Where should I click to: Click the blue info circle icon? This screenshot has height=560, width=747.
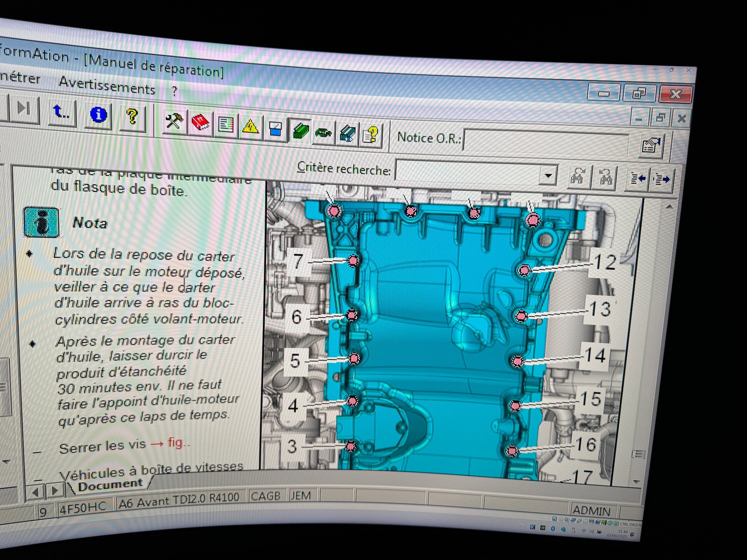point(98,115)
